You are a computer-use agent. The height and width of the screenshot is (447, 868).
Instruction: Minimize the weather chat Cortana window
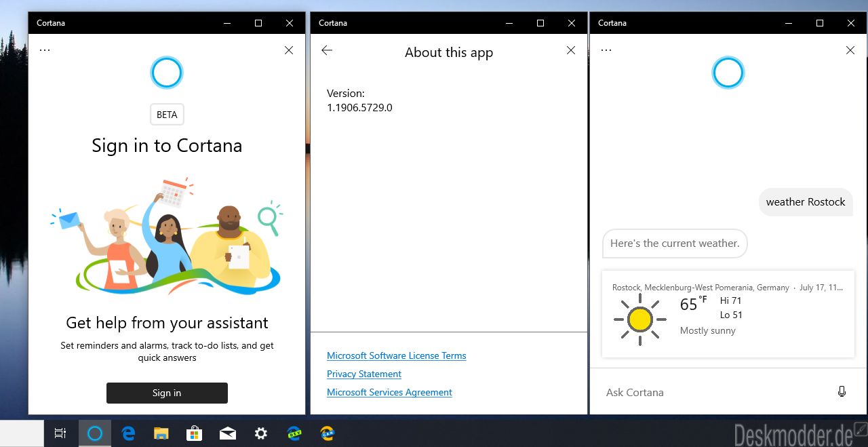pos(789,23)
